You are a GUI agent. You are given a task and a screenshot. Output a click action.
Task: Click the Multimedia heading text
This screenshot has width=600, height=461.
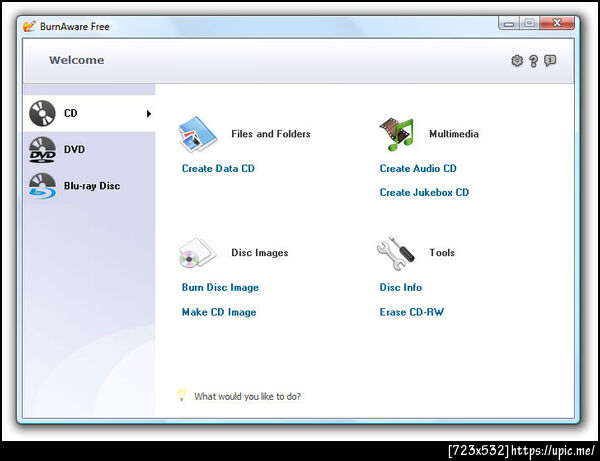(x=454, y=134)
